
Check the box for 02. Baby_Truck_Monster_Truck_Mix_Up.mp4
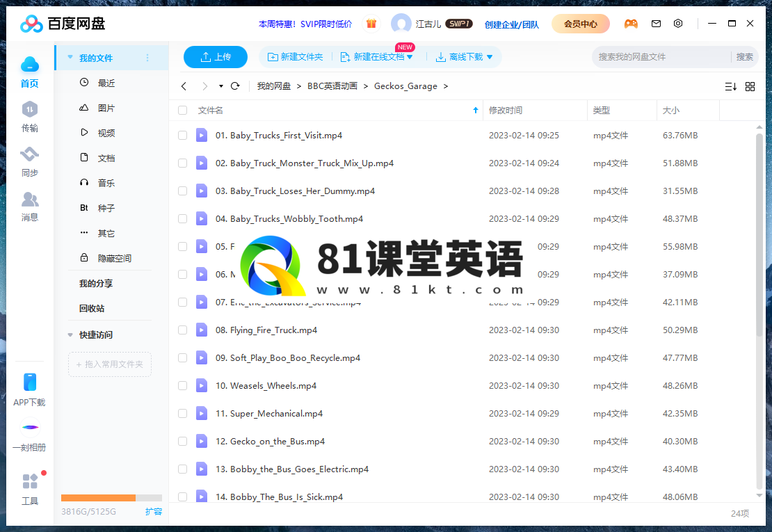183,163
